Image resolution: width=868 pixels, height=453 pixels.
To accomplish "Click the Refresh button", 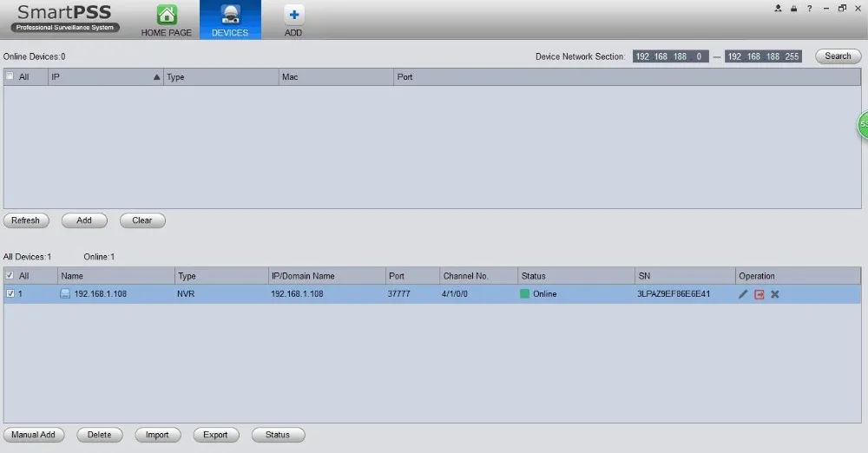I will tap(26, 220).
